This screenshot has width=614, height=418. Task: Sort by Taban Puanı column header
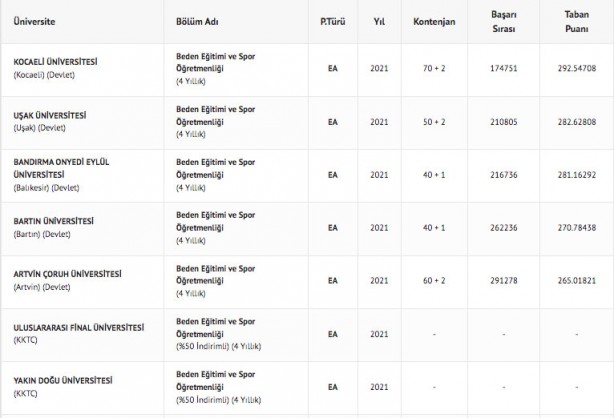577,20
